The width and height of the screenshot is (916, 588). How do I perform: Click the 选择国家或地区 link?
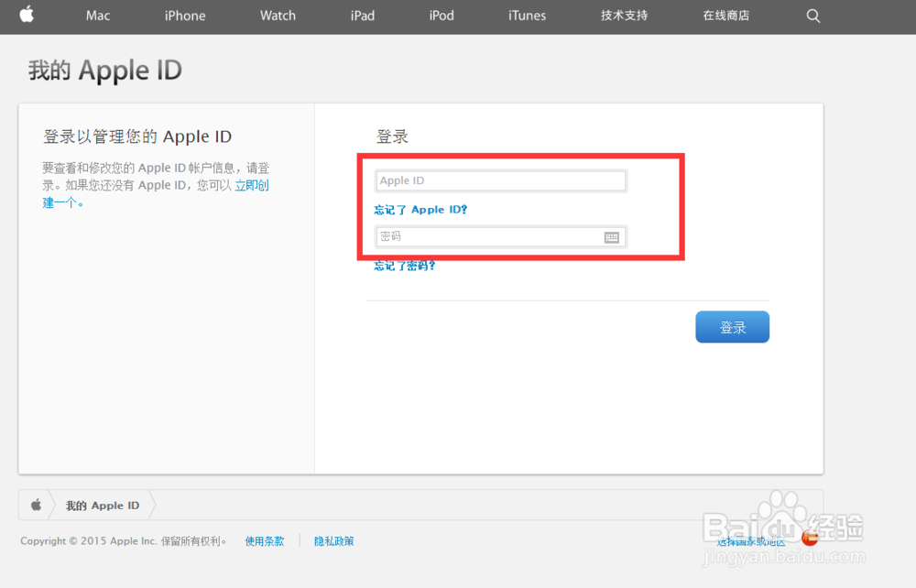click(751, 542)
